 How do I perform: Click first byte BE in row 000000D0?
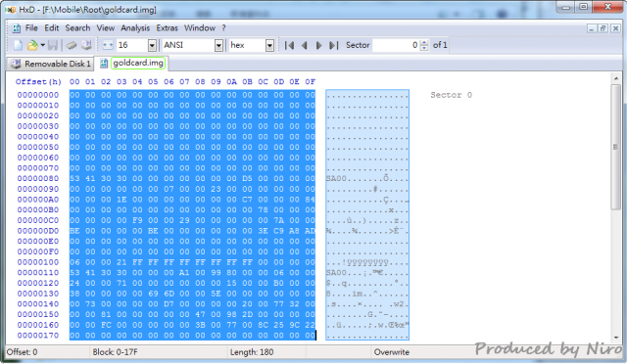click(x=74, y=231)
